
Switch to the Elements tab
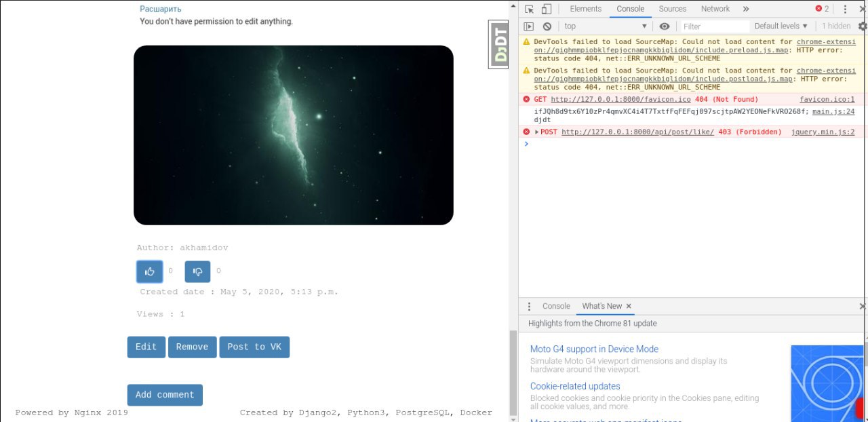coord(586,9)
